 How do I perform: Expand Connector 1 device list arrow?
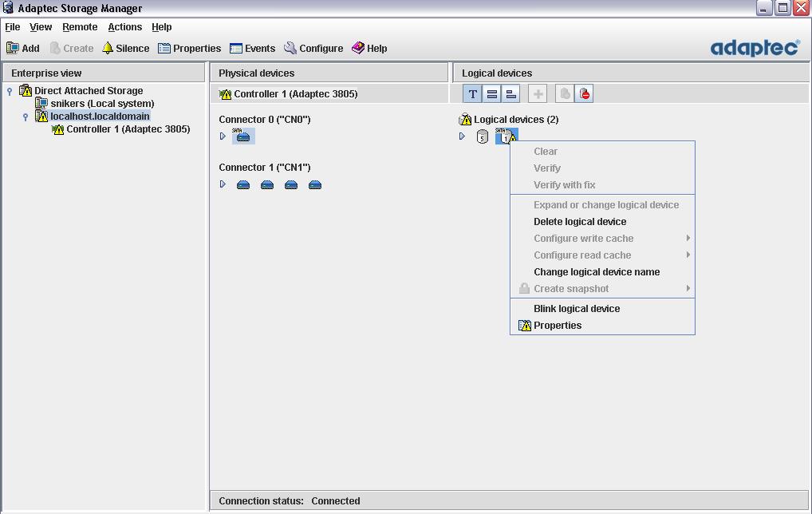(x=223, y=184)
